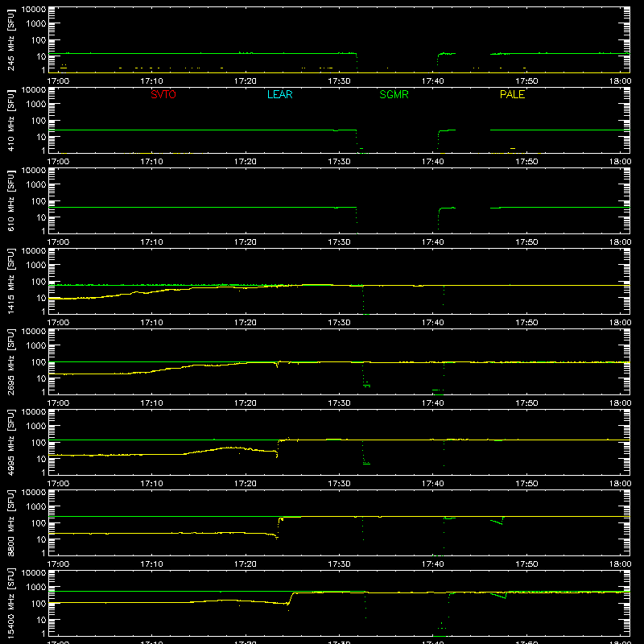Screen dimensions: 644x644
Task: Click the cyan LEAR station legend label
Action: [279, 94]
